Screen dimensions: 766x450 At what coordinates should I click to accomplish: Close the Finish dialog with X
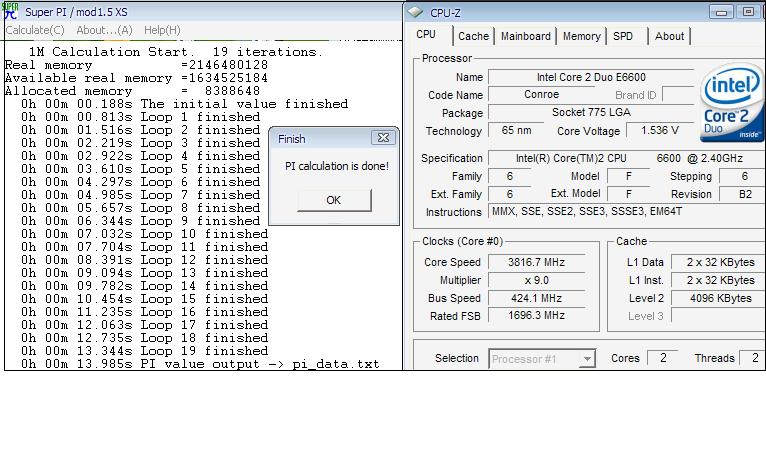click(383, 138)
